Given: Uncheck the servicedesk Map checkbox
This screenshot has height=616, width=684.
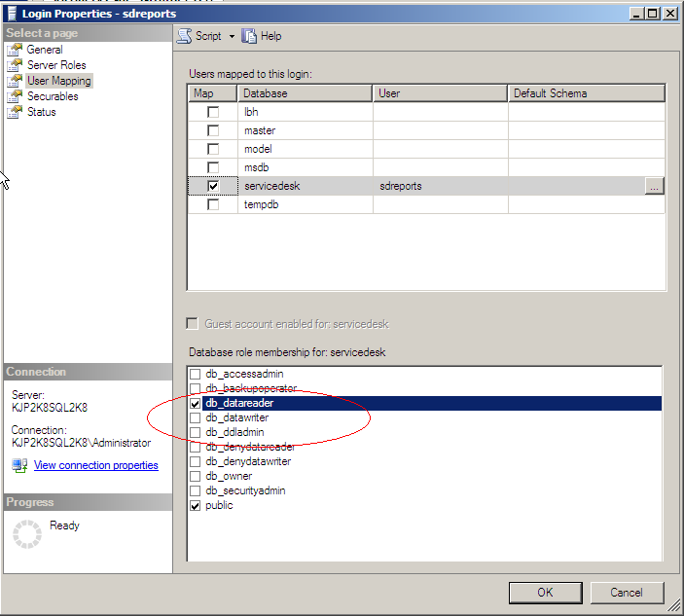Looking at the screenshot, I should point(213,186).
